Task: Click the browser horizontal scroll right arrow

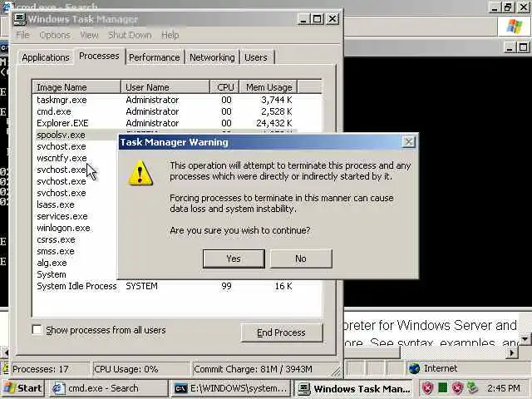Action: (512, 352)
